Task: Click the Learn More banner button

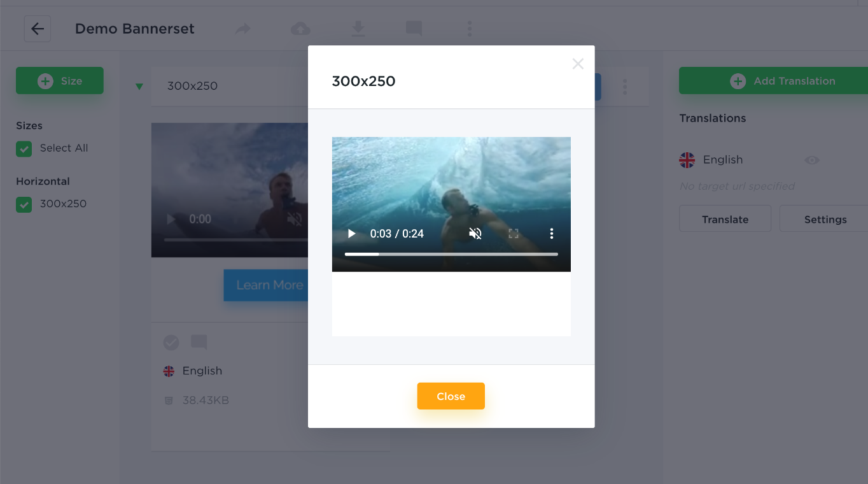Action: [x=266, y=285]
